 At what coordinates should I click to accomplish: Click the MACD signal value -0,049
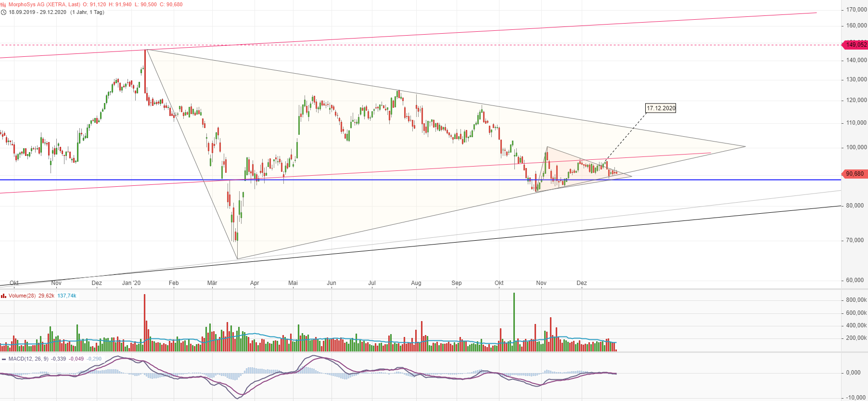76,359
